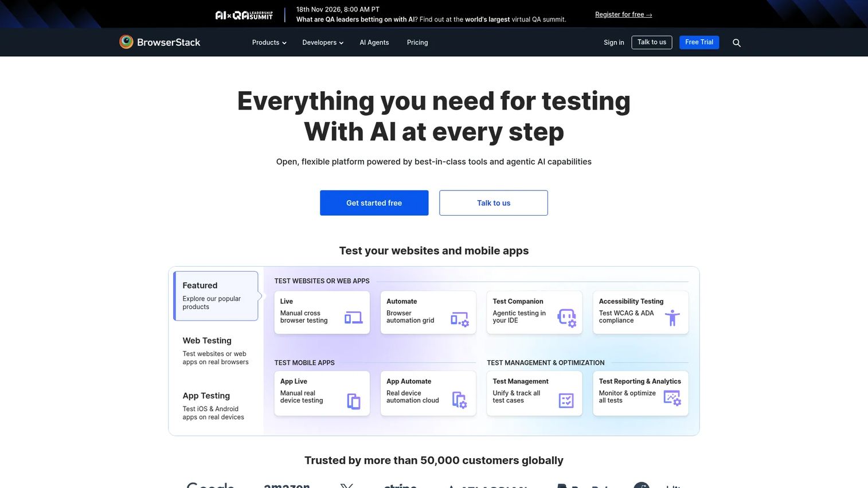Click Talk to us in header
The image size is (868, 488).
[652, 42]
